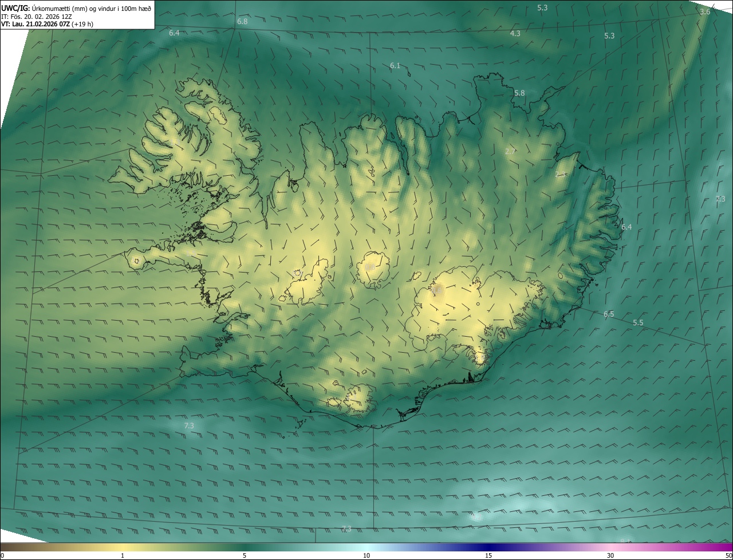Click the "UWC/IG:" label in the header box
This screenshot has height=560, width=733.
click(x=16, y=8)
